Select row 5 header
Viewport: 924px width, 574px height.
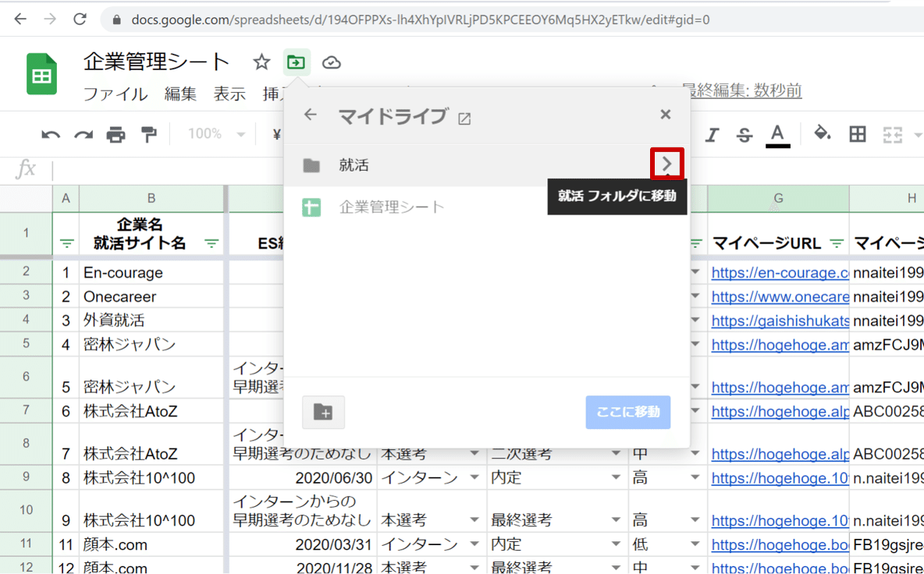26,343
